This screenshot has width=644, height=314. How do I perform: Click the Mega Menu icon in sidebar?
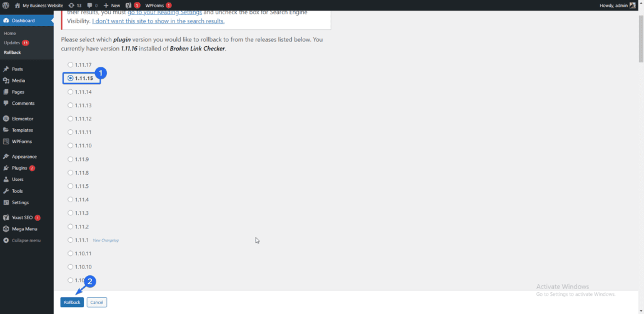(x=6, y=229)
